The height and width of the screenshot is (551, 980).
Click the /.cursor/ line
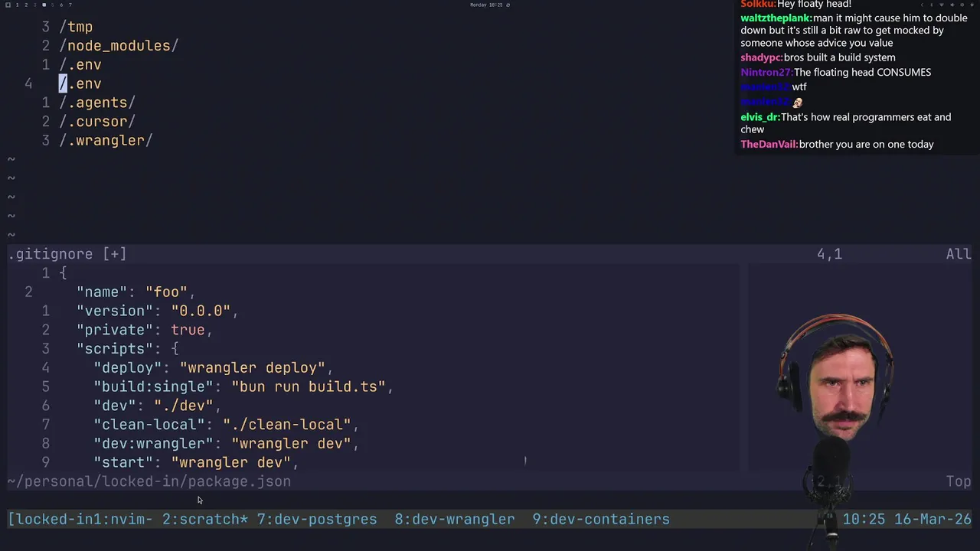[97, 122]
